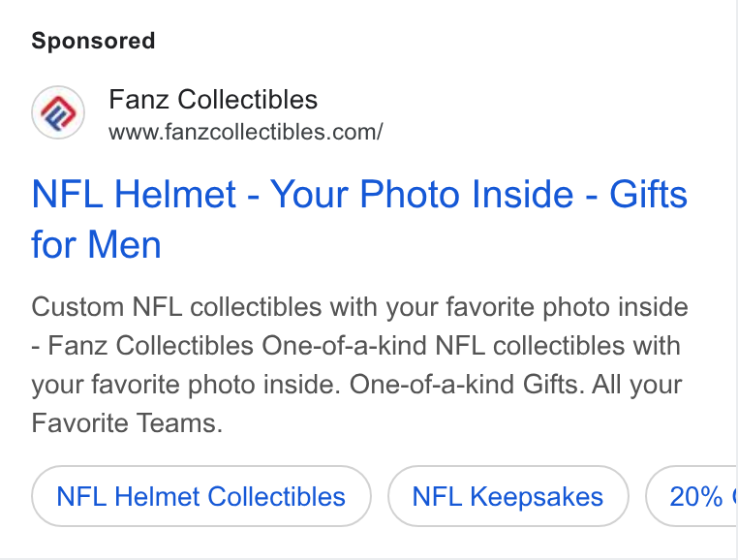Click '- Fanz Collectibles' starting the second description line
The height and width of the screenshot is (560, 738).
(x=142, y=345)
